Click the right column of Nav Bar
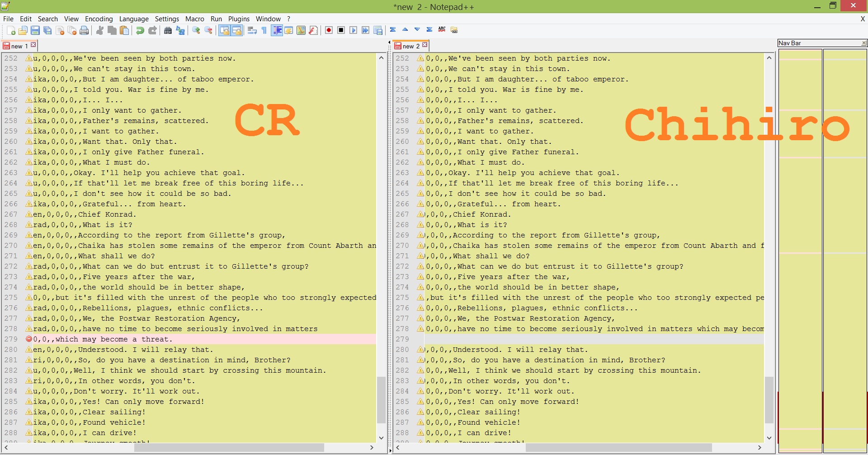Image resolution: width=868 pixels, height=455 pixels. [x=844, y=251]
